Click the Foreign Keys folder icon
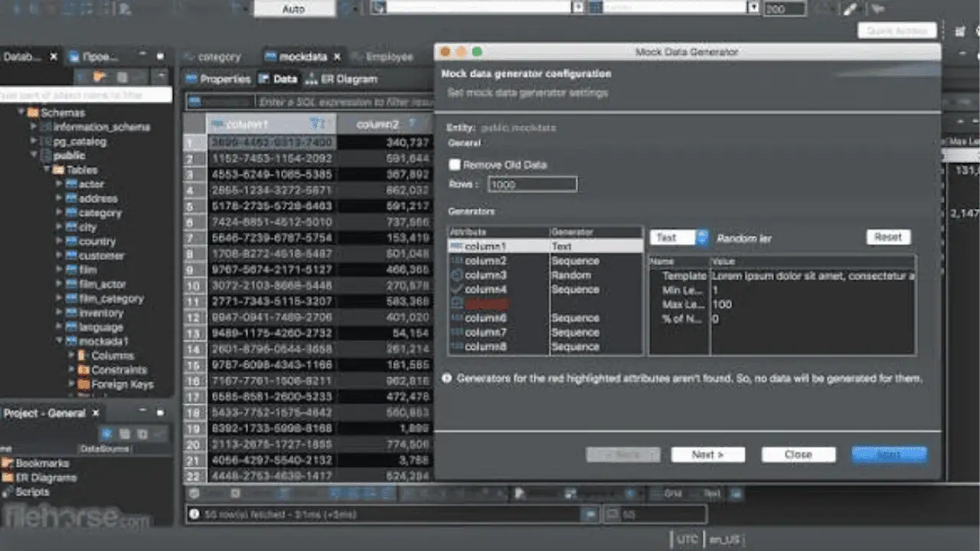The image size is (980, 551). (x=83, y=384)
